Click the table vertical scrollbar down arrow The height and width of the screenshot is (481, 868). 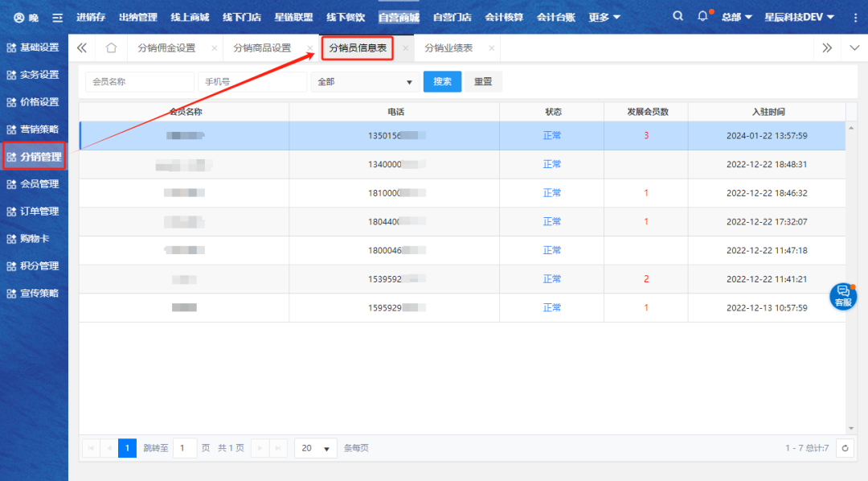pos(851,429)
